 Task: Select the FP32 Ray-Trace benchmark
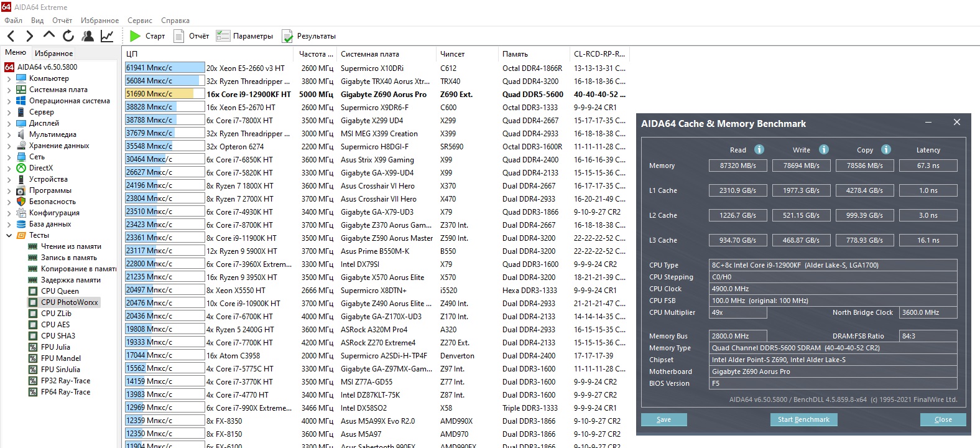pyautogui.click(x=65, y=381)
